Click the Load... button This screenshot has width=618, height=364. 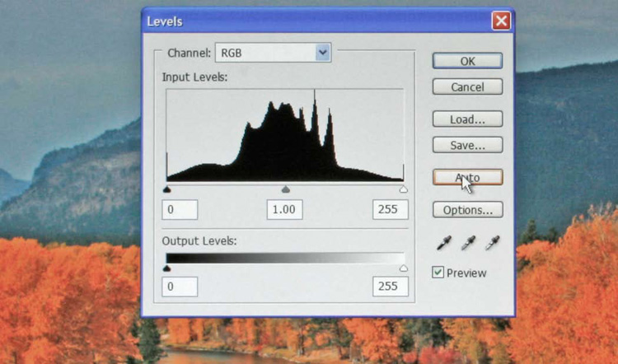[x=467, y=119]
